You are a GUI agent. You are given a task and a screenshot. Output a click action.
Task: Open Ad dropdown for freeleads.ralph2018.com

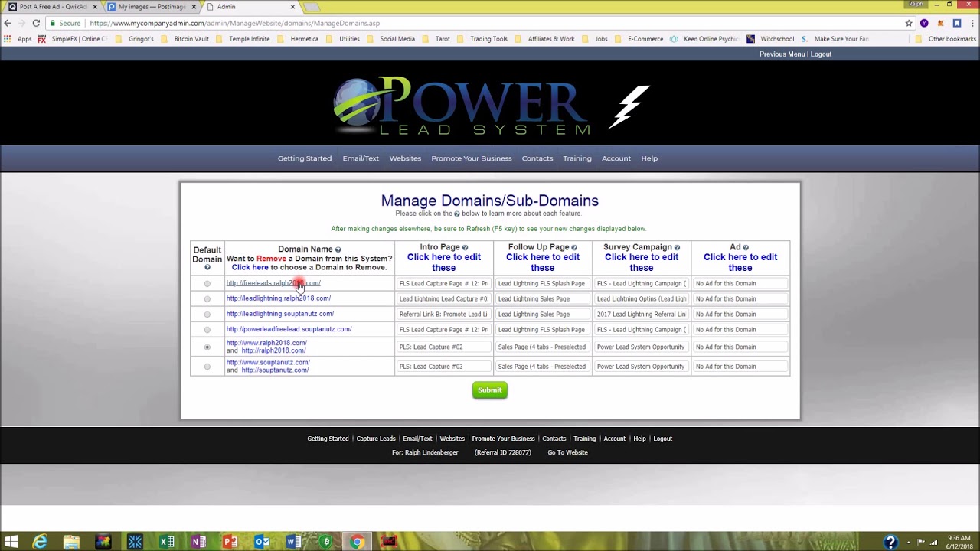tap(740, 283)
